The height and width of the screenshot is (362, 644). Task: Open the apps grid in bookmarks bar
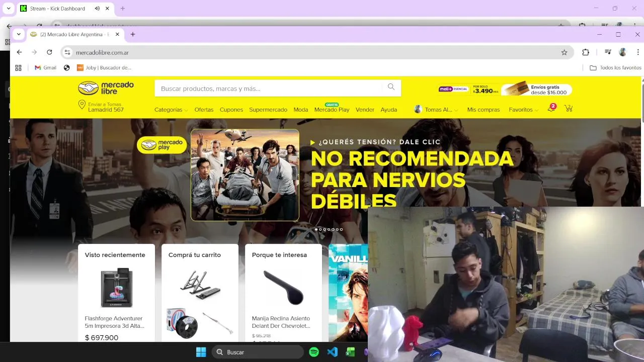[18, 67]
